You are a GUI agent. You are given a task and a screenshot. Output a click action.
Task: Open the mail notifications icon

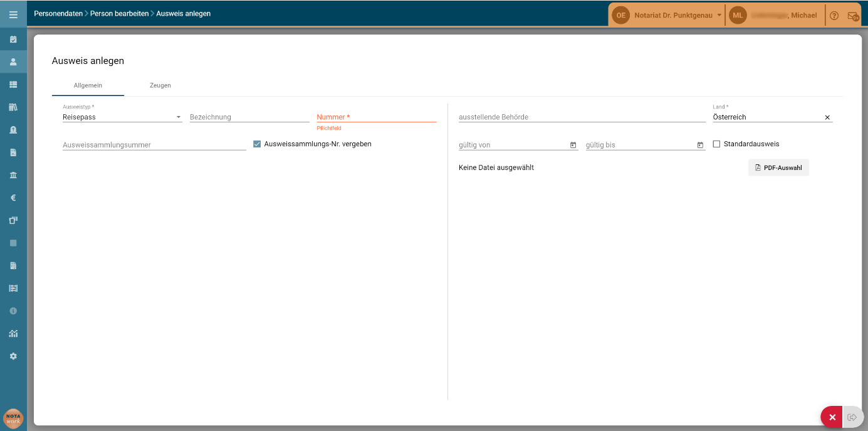[x=853, y=16]
